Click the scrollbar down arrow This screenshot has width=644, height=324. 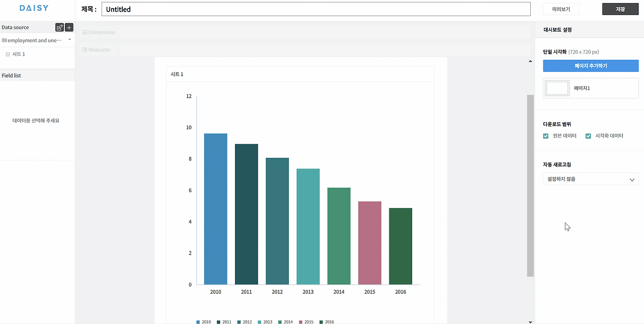pyautogui.click(x=530, y=321)
